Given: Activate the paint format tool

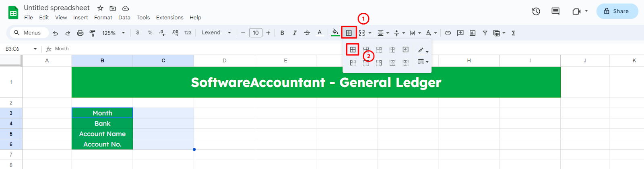Looking at the screenshot, I should [92, 33].
